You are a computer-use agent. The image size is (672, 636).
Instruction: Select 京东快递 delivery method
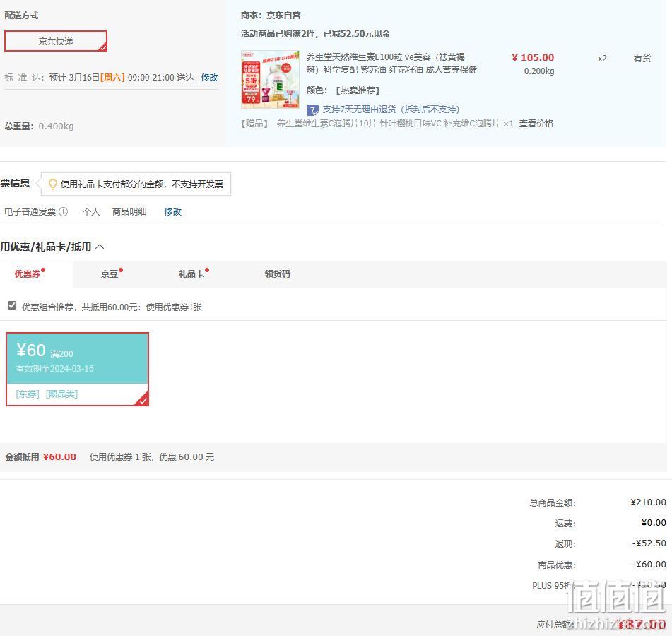pos(56,41)
